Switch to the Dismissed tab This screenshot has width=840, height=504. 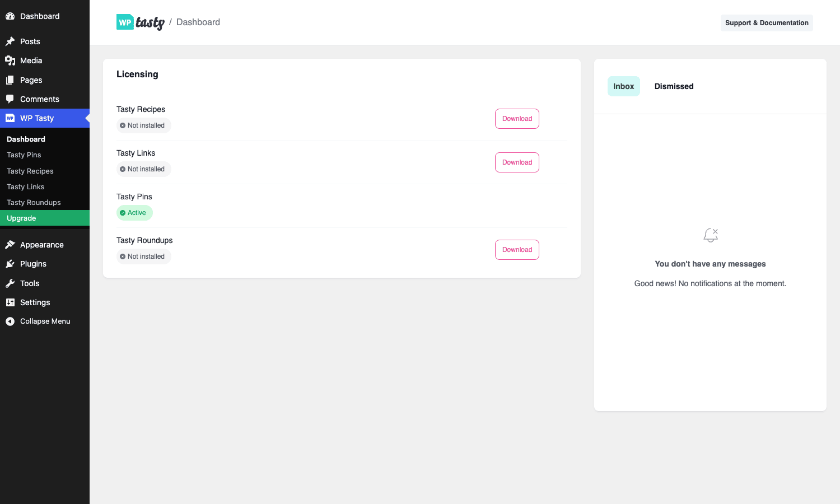tap(674, 86)
